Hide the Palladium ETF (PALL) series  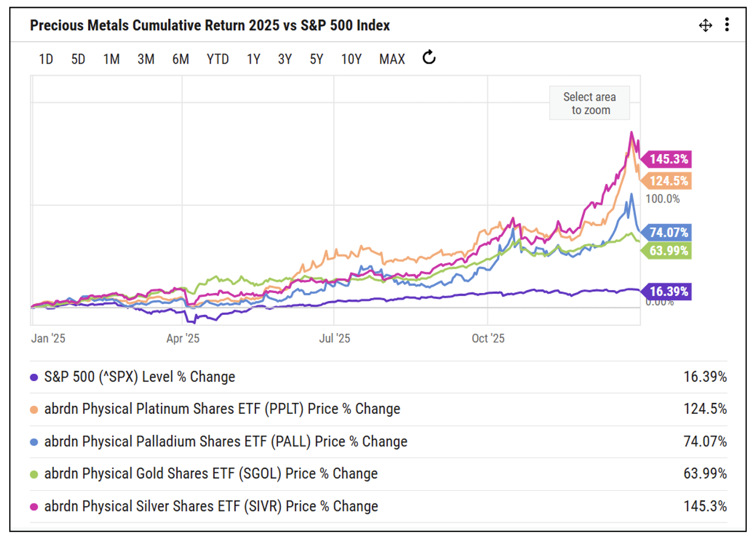[226, 442]
